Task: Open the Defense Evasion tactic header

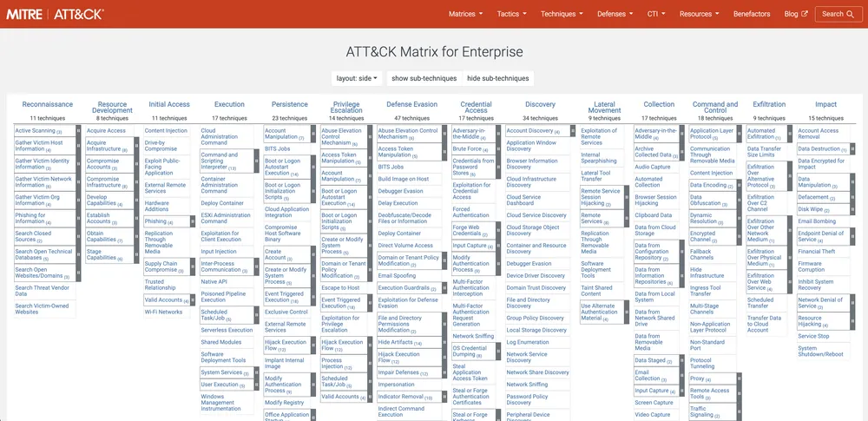Action: tap(411, 104)
